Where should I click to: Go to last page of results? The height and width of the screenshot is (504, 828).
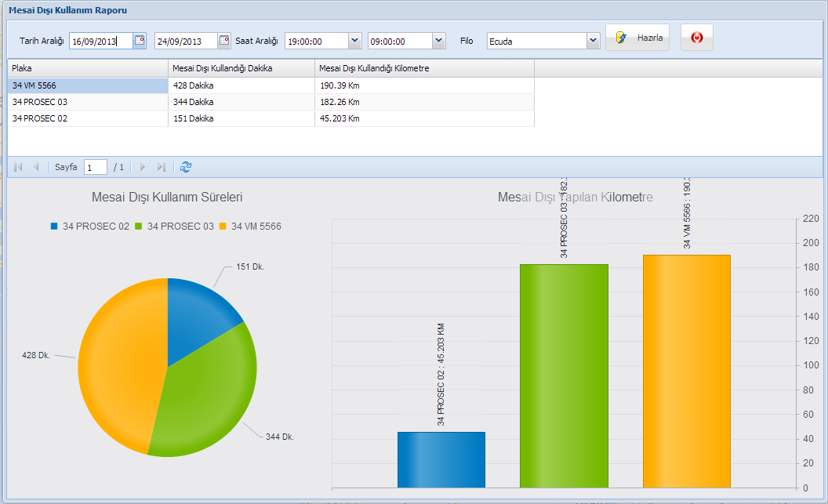[x=161, y=167]
